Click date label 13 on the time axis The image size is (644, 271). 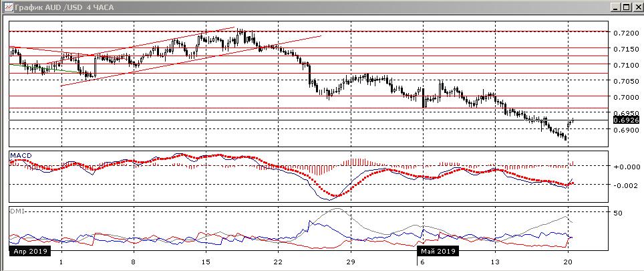(x=494, y=262)
